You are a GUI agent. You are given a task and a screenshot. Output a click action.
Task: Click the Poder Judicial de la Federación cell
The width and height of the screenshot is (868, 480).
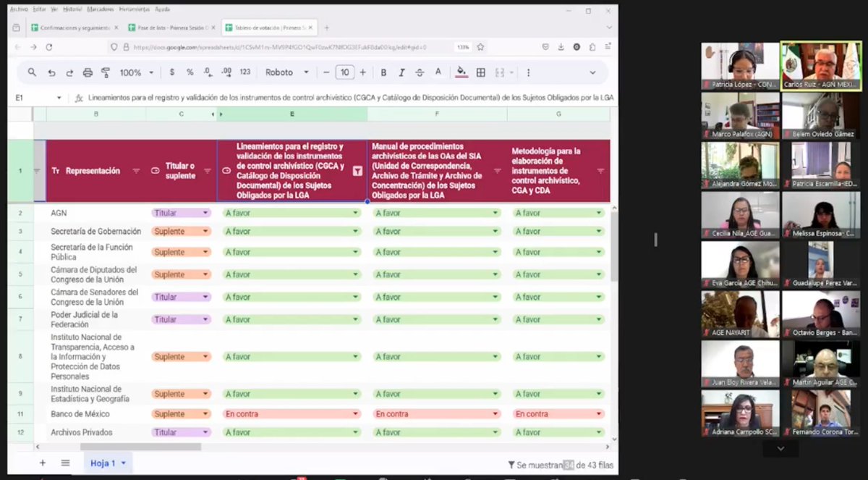click(x=96, y=319)
